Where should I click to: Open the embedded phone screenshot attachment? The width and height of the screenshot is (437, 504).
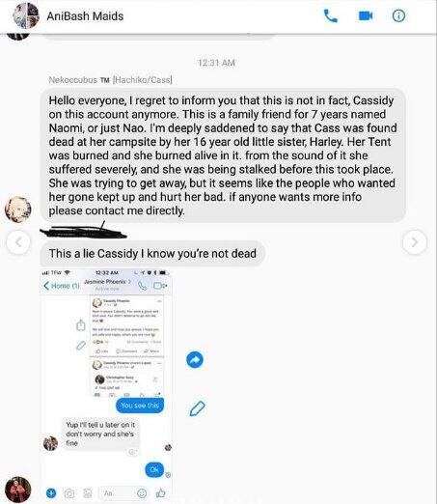pos(106,385)
